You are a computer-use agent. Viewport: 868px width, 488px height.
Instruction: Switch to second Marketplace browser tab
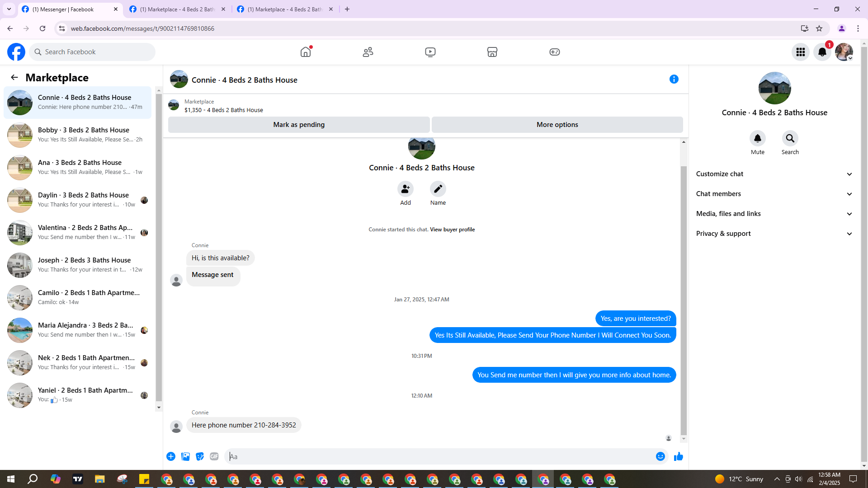(x=177, y=9)
